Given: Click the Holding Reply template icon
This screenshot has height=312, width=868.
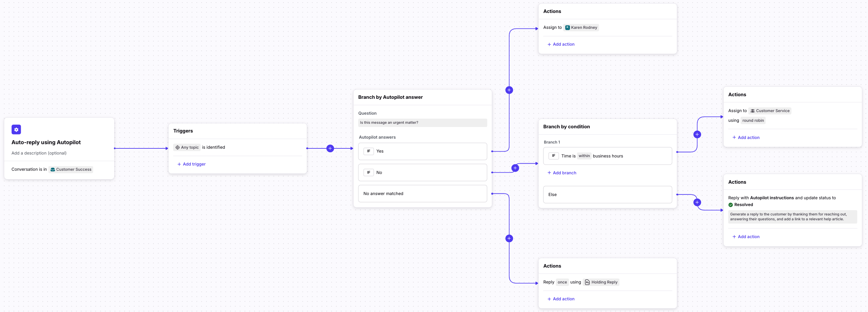Looking at the screenshot, I should pyautogui.click(x=587, y=282).
